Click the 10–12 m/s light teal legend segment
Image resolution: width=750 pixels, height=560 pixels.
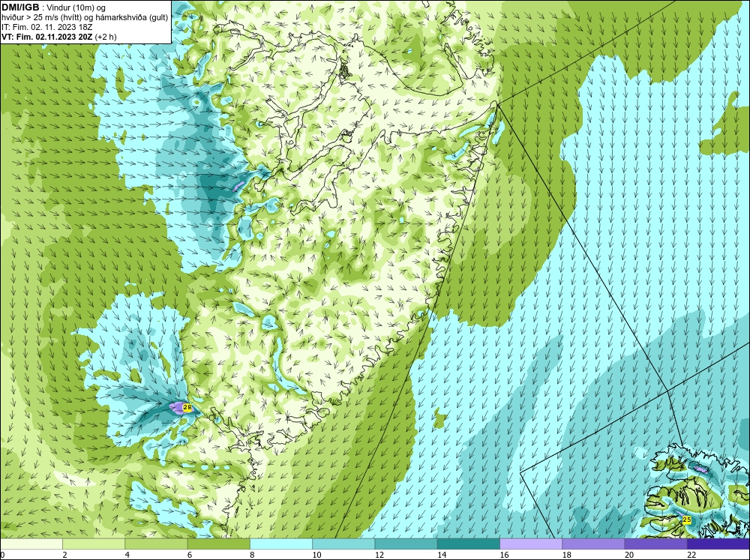pyautogui.click(x=343, y=544)
